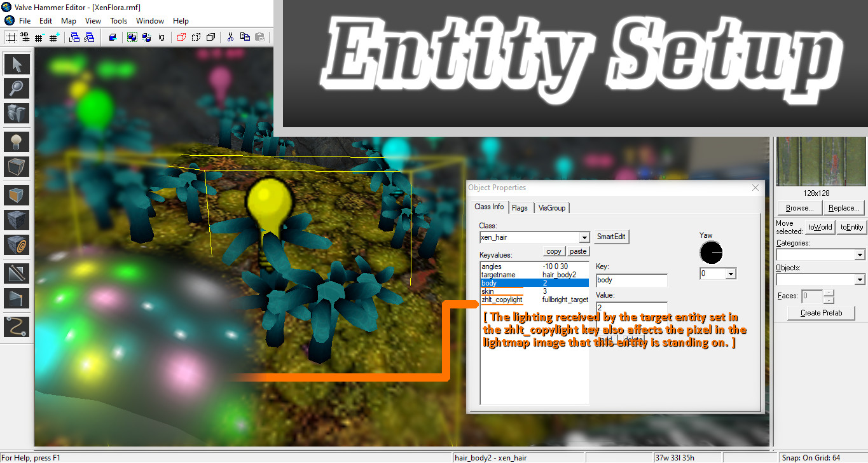868x463 pixels.
Task: Select the Block creation tool
Action: click(17, 167)
